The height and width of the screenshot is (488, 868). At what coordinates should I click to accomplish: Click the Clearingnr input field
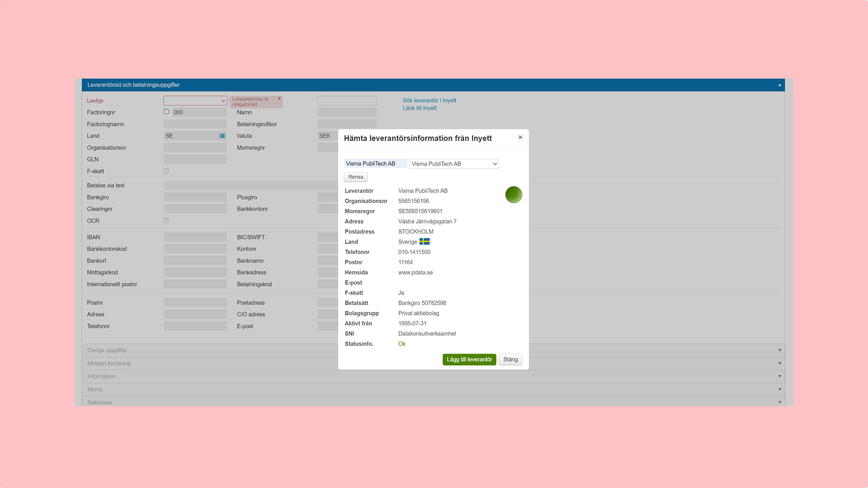[x=195, y=209]
